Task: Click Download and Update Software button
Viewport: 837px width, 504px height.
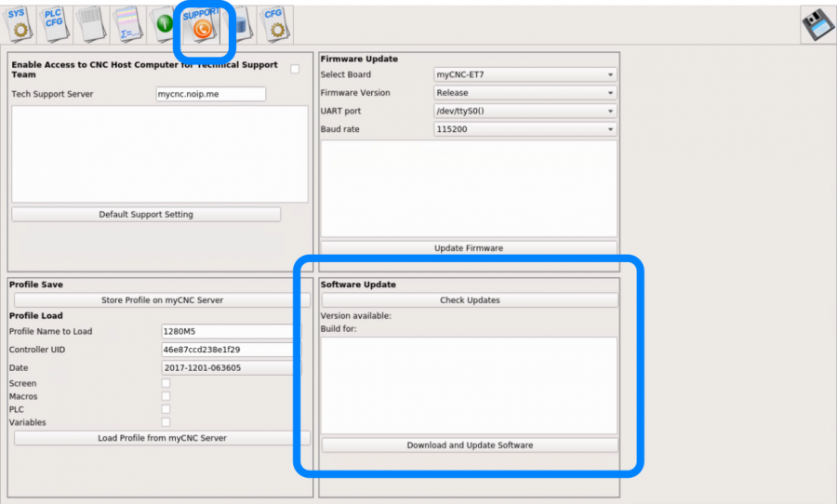Action: pyautogui.click(x=470, y=445)
